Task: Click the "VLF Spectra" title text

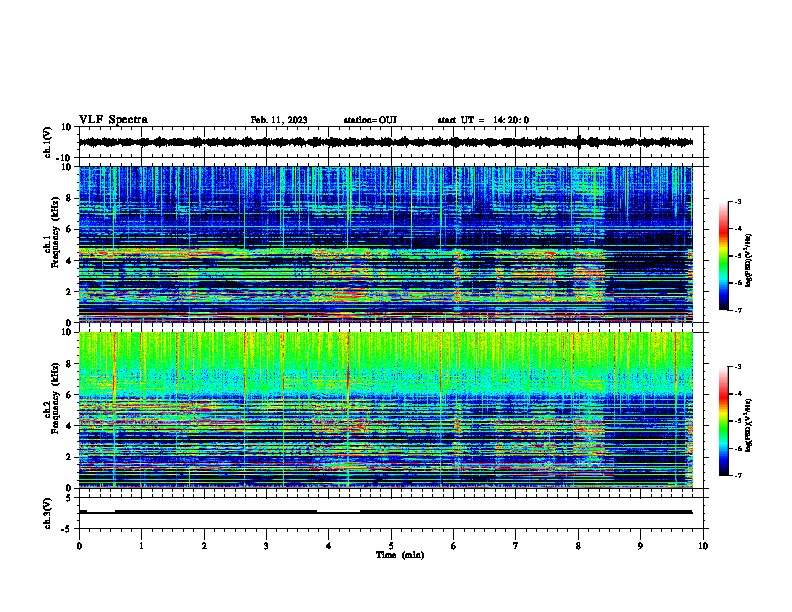Action: coord(113,119)
